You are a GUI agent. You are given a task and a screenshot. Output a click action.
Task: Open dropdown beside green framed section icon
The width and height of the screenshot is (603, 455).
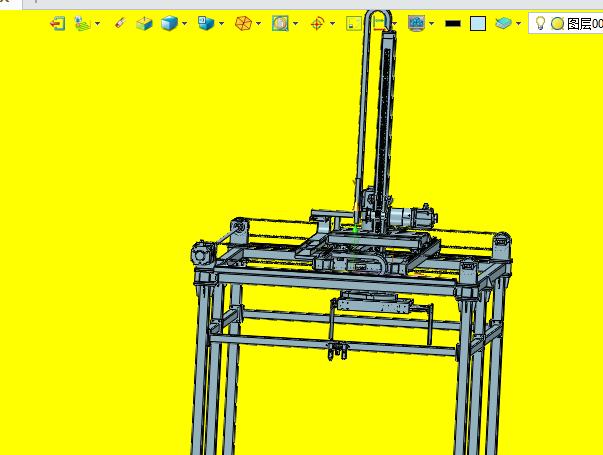295,24
